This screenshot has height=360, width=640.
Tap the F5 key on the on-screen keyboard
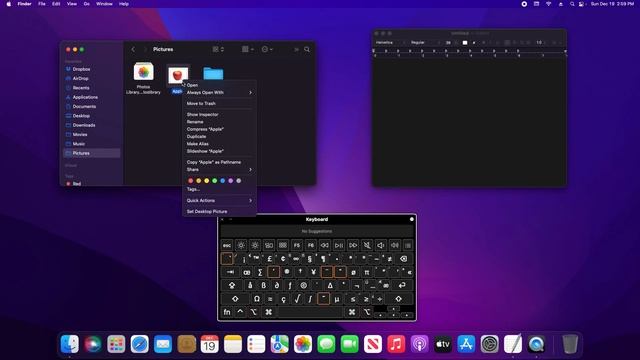click(297, 245)
